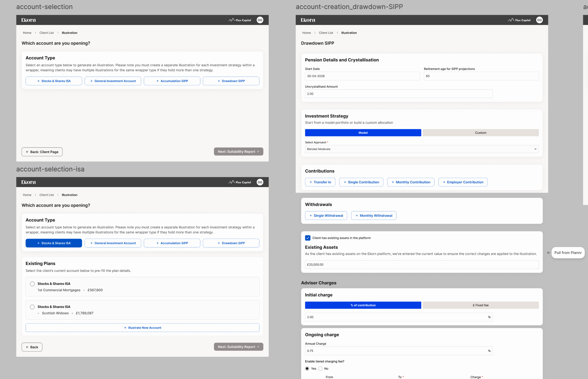Click the GG avatar in drawdown-SIPP header
This screenshot has height=379, width=588.
540,20
